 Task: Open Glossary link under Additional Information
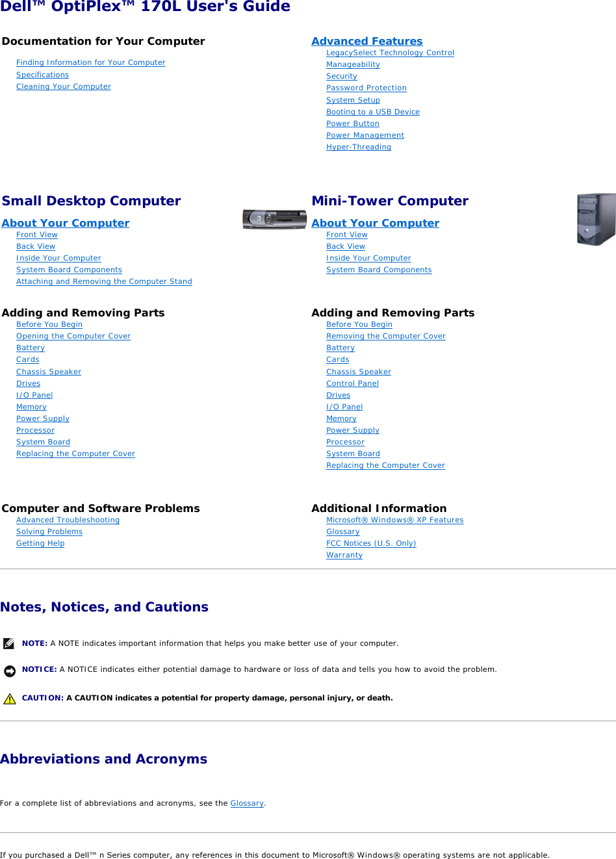coord(343,532)
